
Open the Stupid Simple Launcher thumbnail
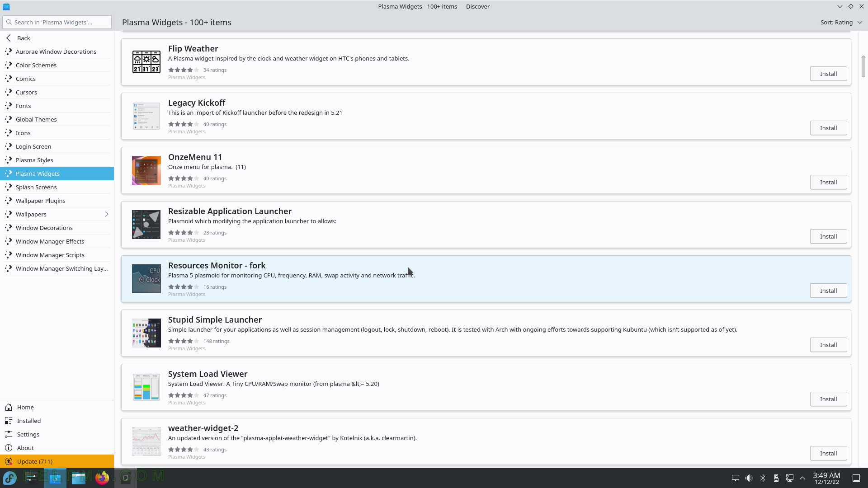[x=146, y=333]
